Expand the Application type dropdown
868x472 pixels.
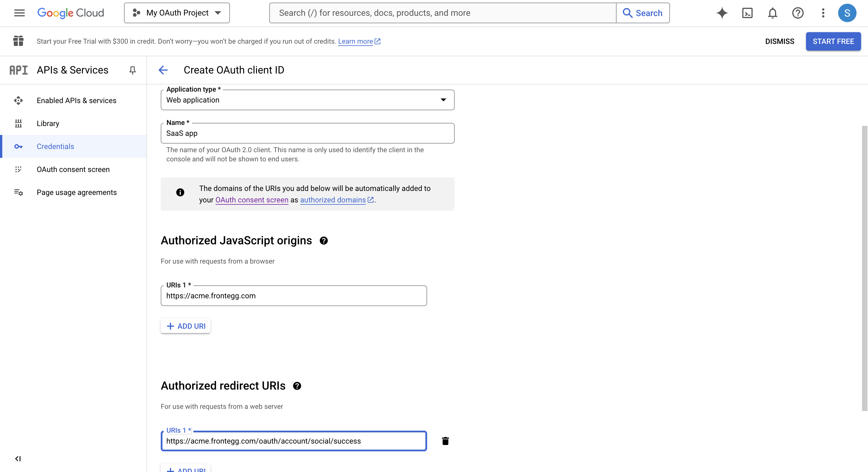(x=307, y=100)
